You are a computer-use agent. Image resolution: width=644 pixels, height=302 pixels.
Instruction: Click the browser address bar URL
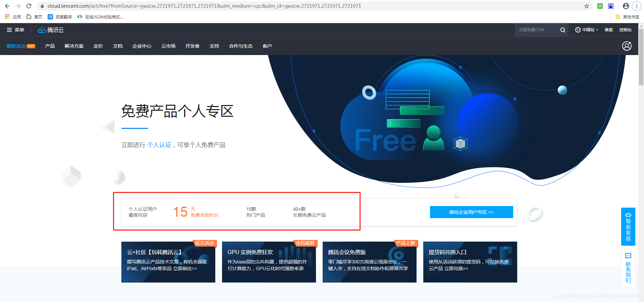coord(204,6)
